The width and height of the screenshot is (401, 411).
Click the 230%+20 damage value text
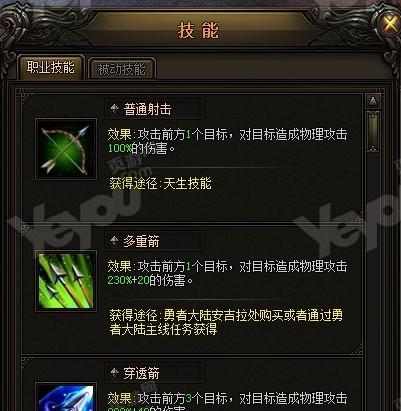pos(128,280)
